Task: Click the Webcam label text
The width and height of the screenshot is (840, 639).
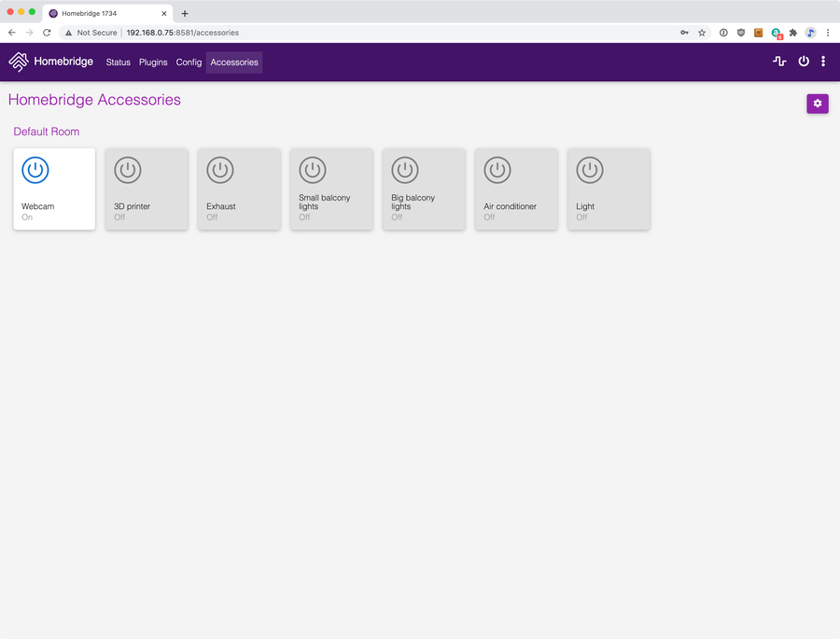Action: coord(37,206)
